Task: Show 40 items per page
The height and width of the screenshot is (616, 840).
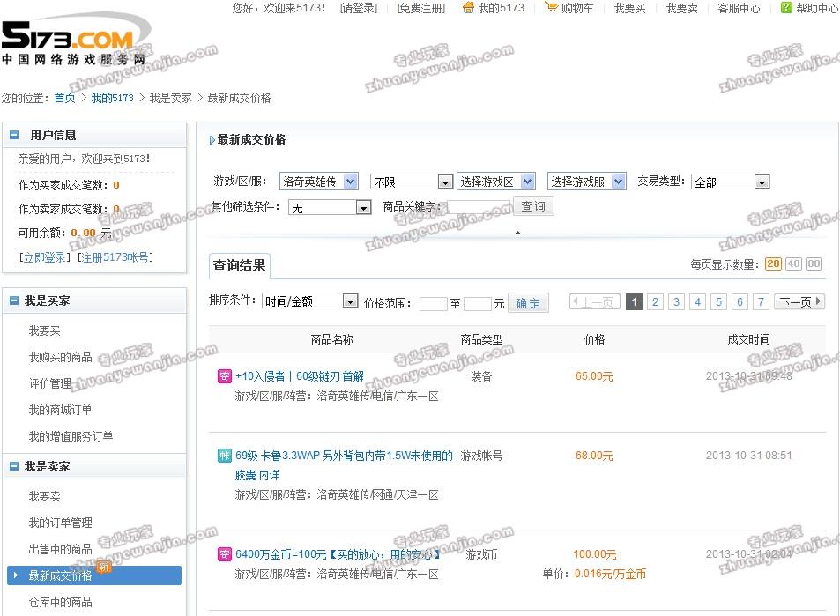Action: coord(793,264)
